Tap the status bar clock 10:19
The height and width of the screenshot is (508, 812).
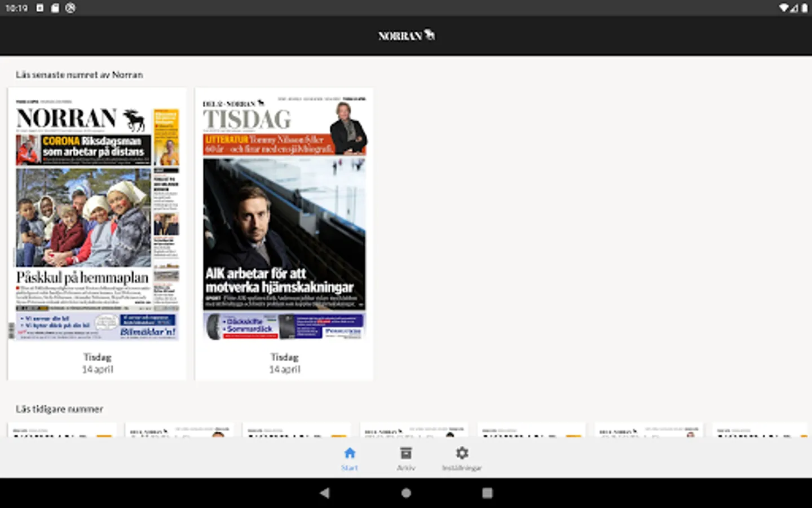16,8
